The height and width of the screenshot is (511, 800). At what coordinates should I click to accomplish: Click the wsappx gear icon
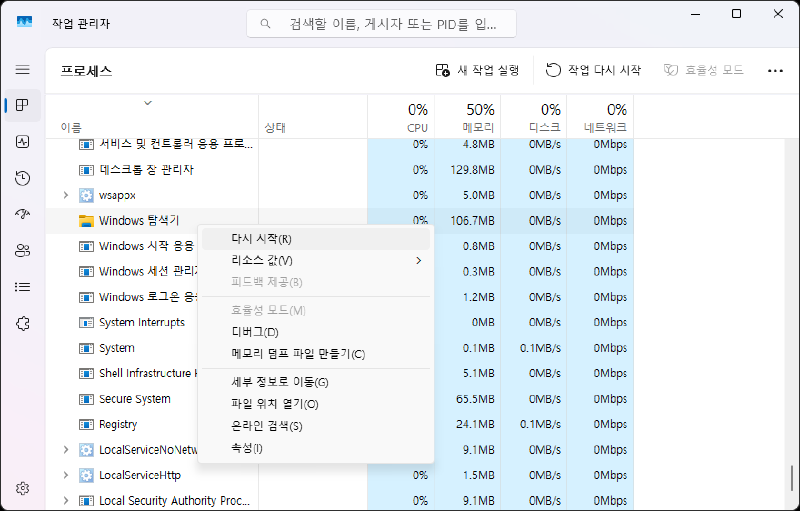[86, 195]
